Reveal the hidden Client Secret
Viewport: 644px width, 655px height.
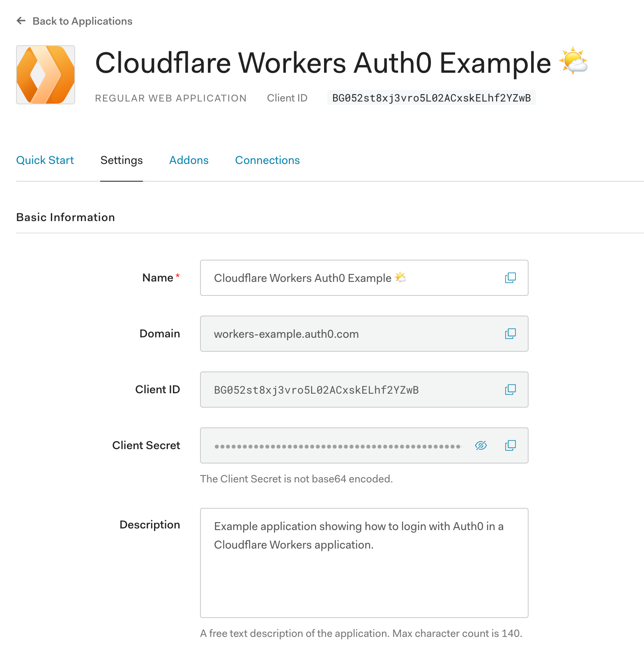pos(481,445)
